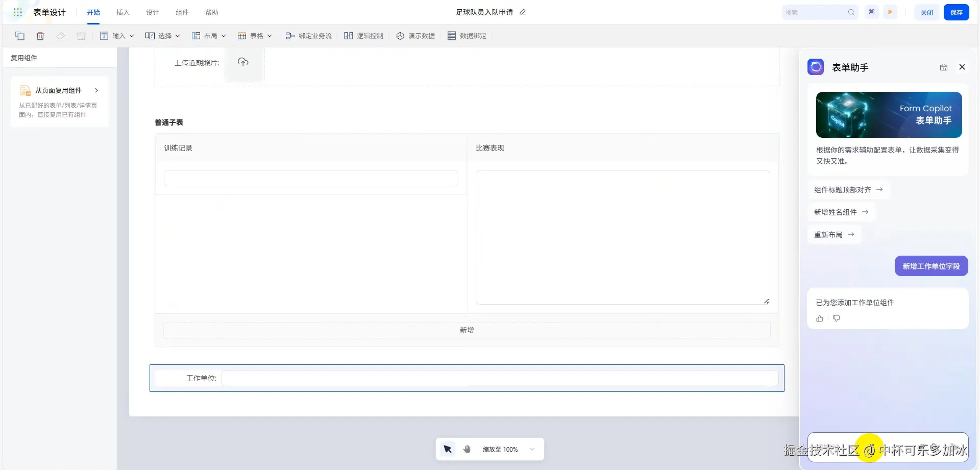The height and width of the screenshot is (470, 980).
Task: Click the 关闭 button
Action: click(926, 12)
